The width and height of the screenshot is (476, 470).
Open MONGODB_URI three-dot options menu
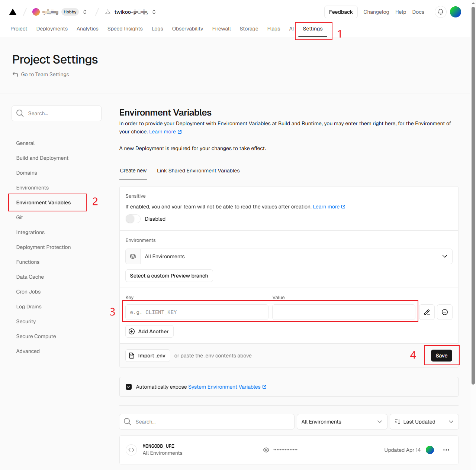(x=446, y=450)
